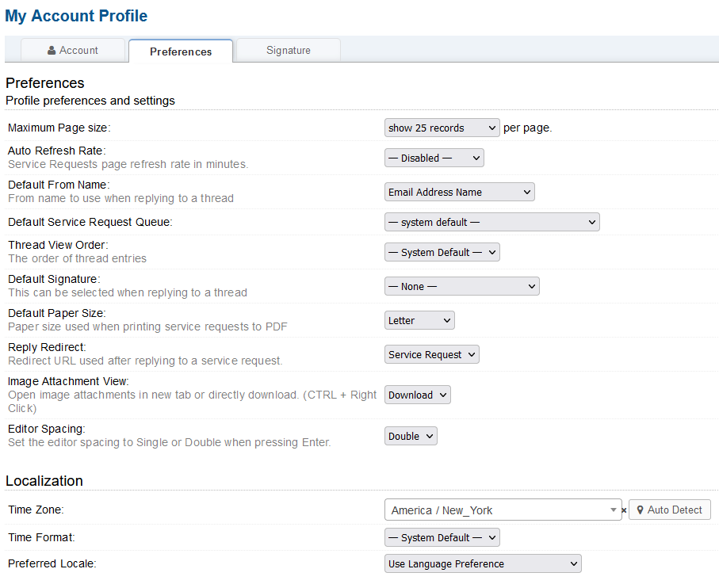The width and height of the screenshot is (719, 588).
Task: Expand the Default Service Request Queue dropdown
Action: pos(491,223)
